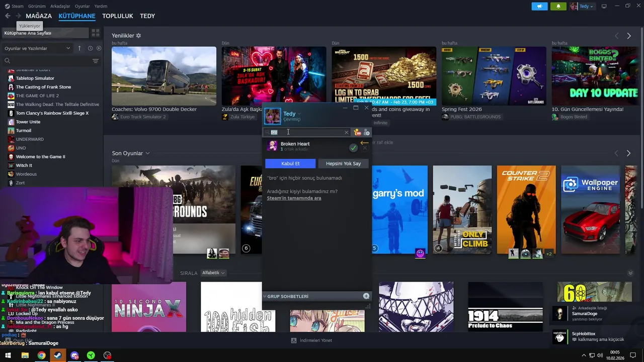Open the add friend icon

367,133
